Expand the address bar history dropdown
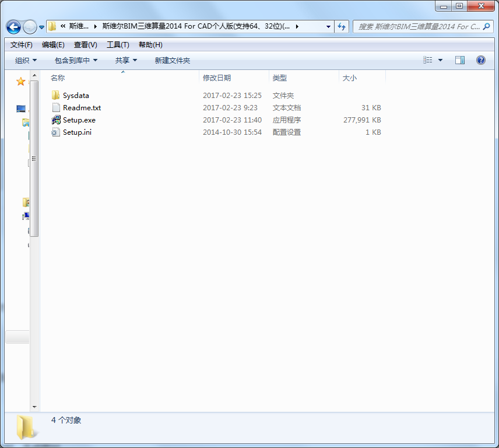Image resolution: width=499 pixels, height=448 pixels. [x=328, y=26]
